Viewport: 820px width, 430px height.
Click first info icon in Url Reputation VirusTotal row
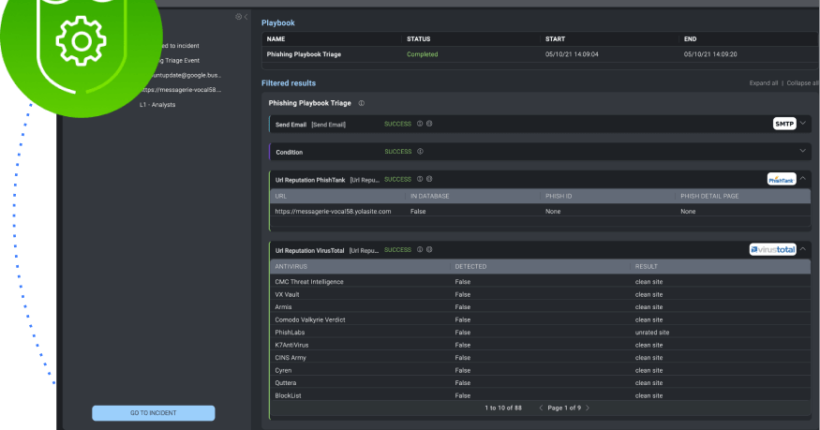(x=419, y=250)
